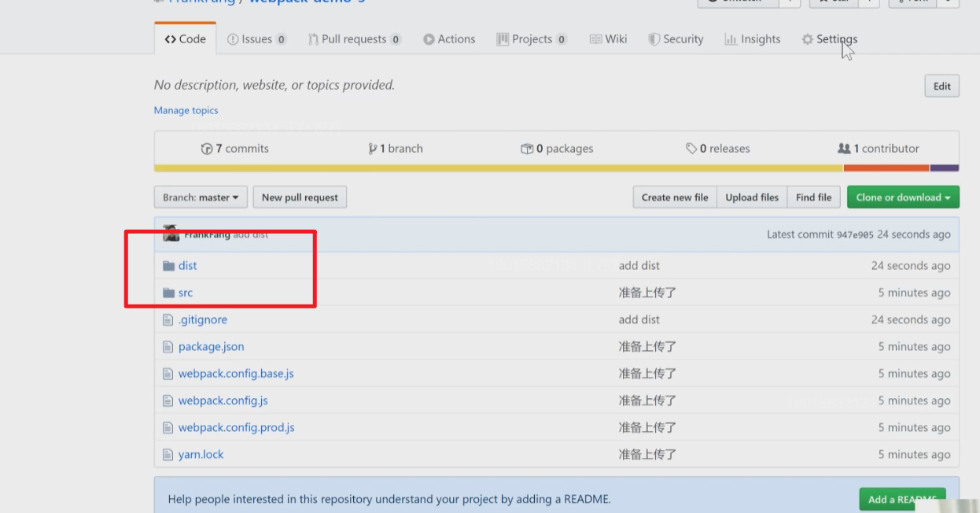The image size is (980, 513).
Task: Click the package.json file icon
Action: (x=168, y=347)
